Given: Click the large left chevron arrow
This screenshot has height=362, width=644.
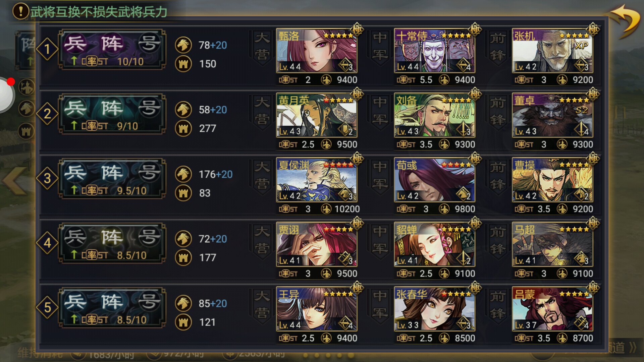Looking at the screenshot, I should pyautogui.click(x=14, y=181).
